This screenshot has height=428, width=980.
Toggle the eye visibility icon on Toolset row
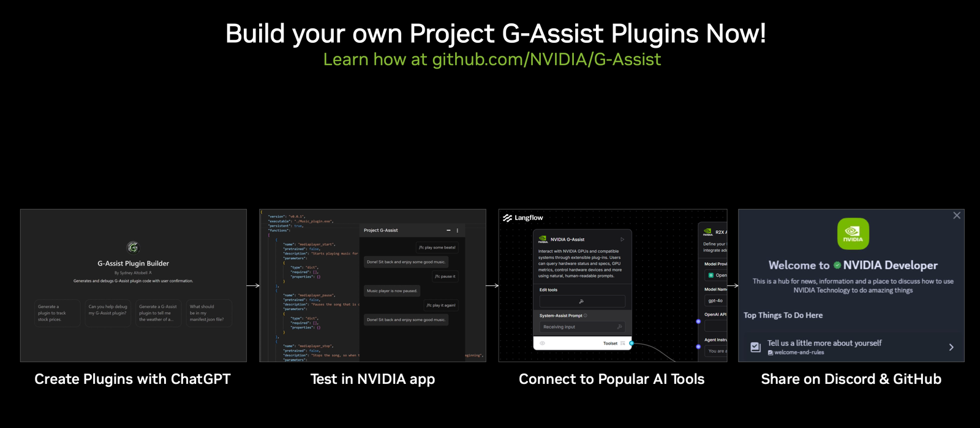point(542,344)
